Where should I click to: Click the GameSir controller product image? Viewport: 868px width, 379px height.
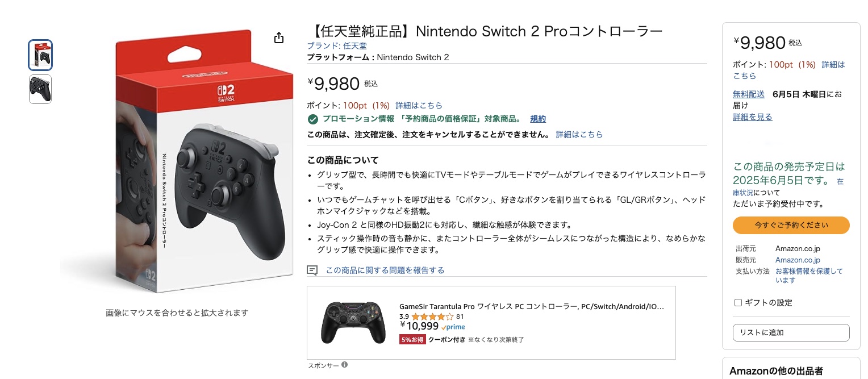point(353,322)
